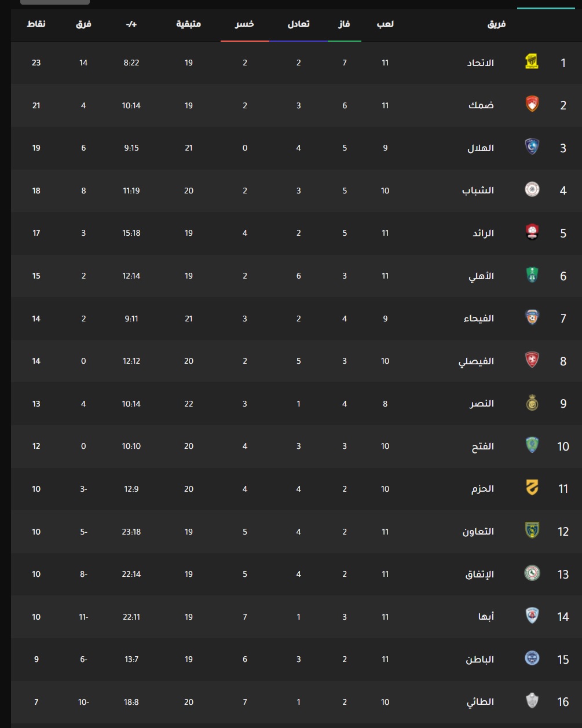Click the الفتح team name
The image size is (582, 728).
(x=483, y=447)
